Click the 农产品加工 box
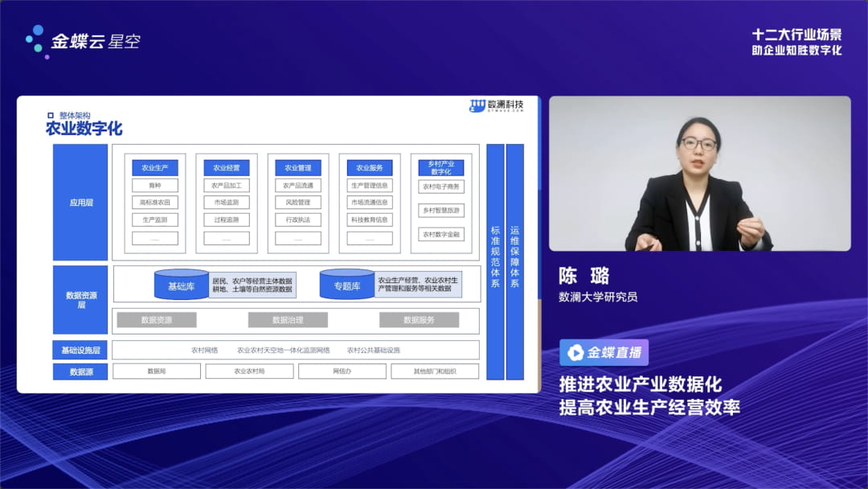The height and width of the screenshot is (489, 868). 227,186
